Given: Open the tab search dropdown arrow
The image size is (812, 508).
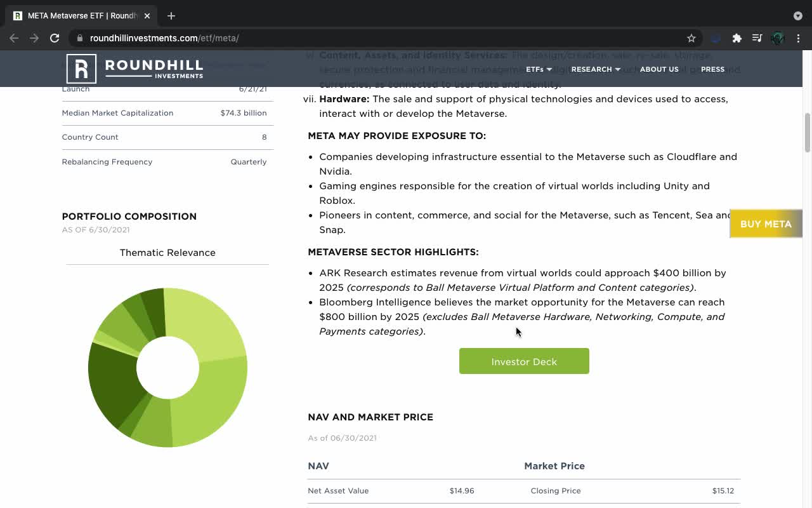Looking at the screenshot, I should 797,16.
